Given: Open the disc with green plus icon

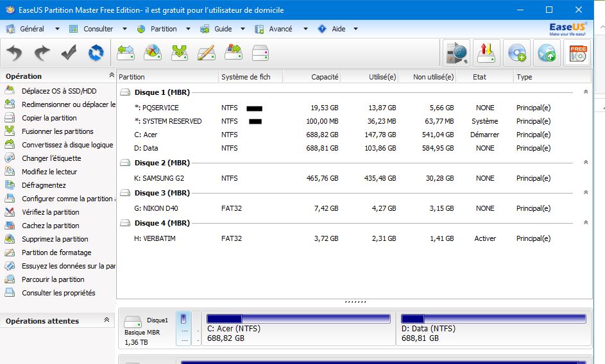Looking at the screenshot, I should click(517, 53).
